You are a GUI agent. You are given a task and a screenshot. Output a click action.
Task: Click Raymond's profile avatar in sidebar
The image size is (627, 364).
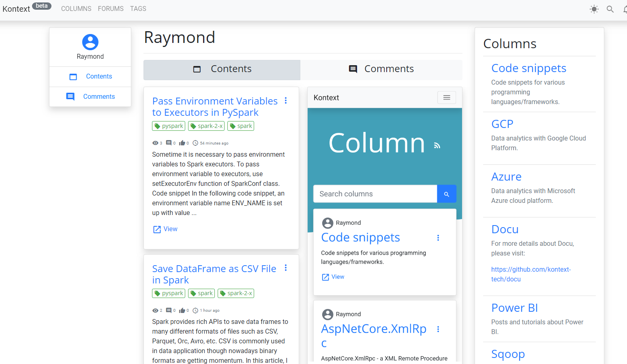pos(90,42)
